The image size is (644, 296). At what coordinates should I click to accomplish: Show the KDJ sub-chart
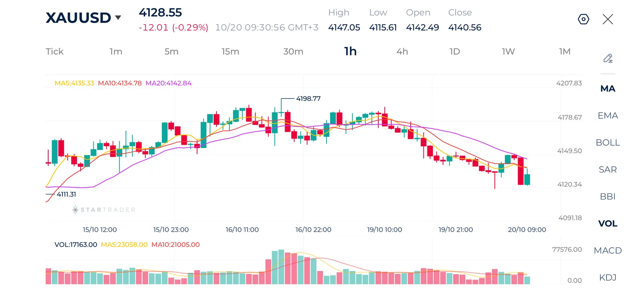(608, 277)
